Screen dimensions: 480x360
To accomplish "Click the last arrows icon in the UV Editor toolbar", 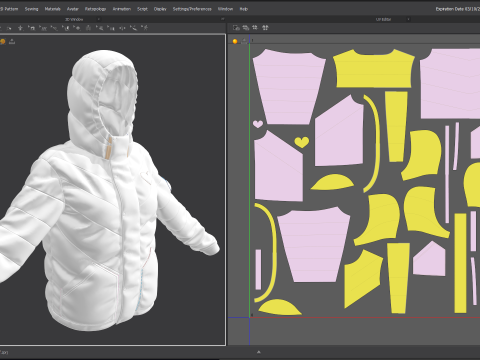I will (x=265, y=28).
